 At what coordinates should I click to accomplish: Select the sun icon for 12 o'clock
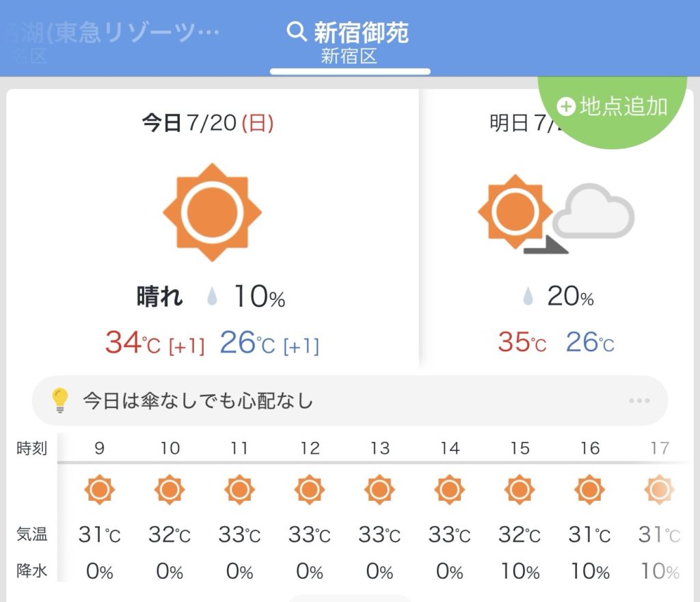coord(310,490)
